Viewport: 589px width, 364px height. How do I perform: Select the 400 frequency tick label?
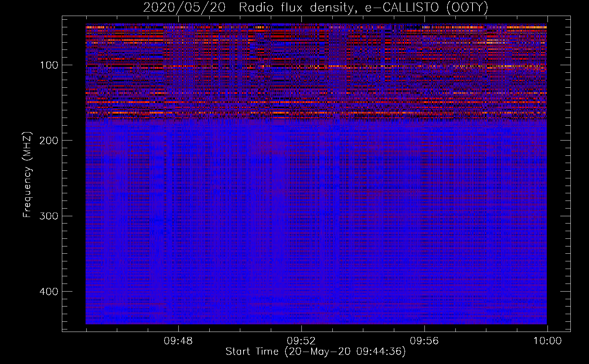[48, 292]
